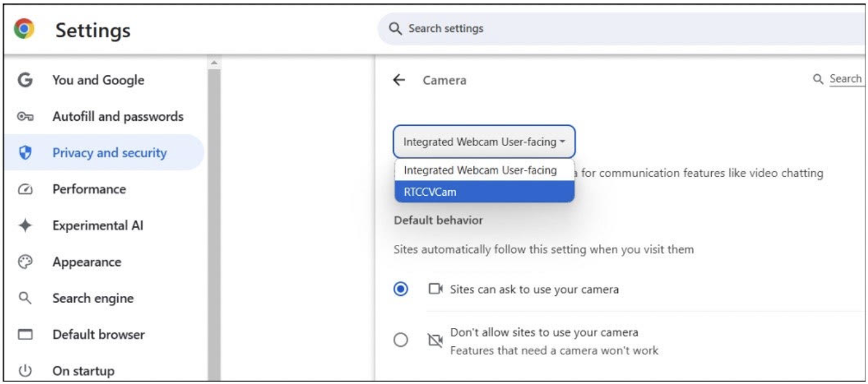Click the Chrome logo icon
868x384 pixels.
[x=25, y=30]
